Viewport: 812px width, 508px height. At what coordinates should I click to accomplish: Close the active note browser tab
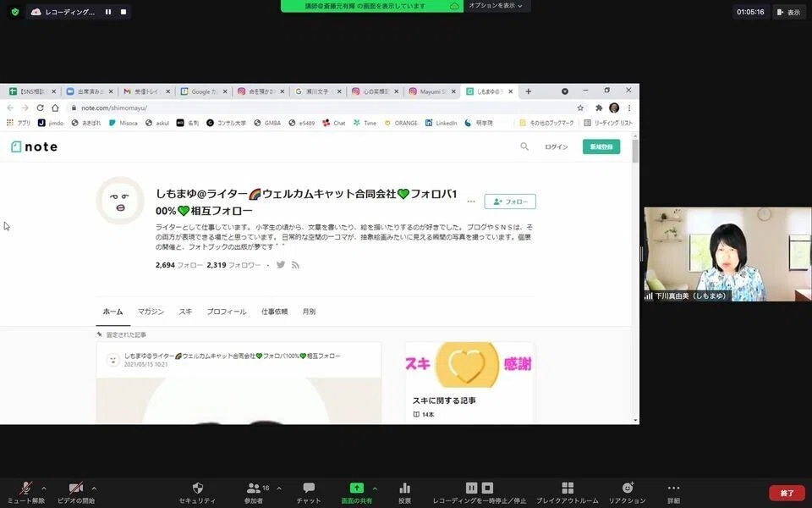point(511,91)
